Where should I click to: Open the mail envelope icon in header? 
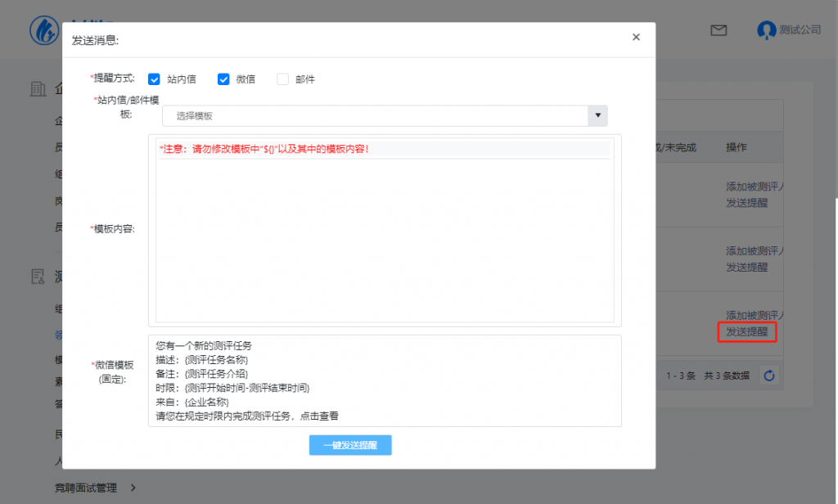(719, 30)
